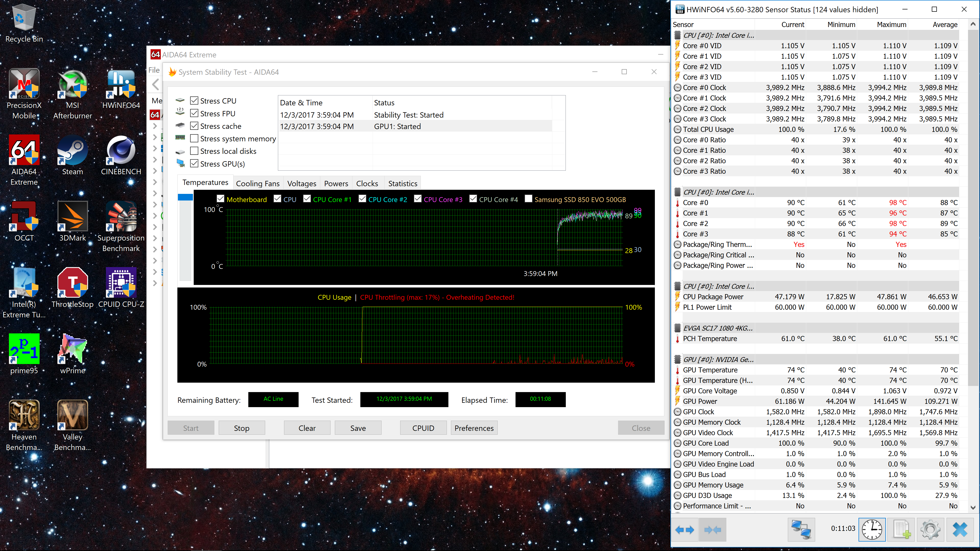Image resolution: width=980 pixels, height=551 pixels.
Task: Select 'GPU1: Started' log entry row
Action: 415,126
